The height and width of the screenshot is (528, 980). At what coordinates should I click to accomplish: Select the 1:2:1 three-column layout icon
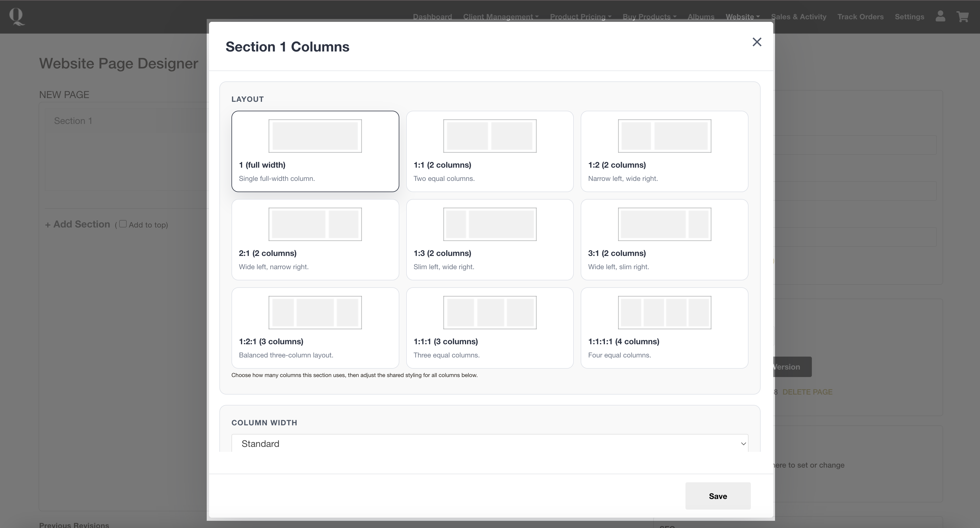[315, 313]
